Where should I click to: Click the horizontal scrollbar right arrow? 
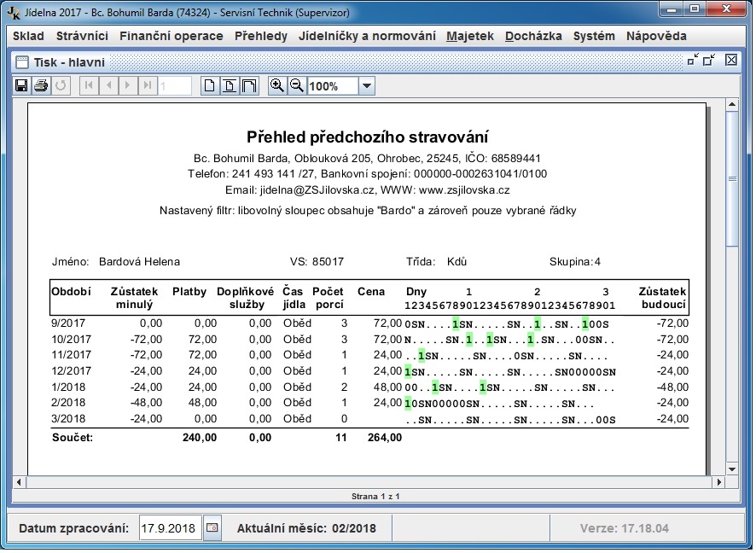[718, 482]
